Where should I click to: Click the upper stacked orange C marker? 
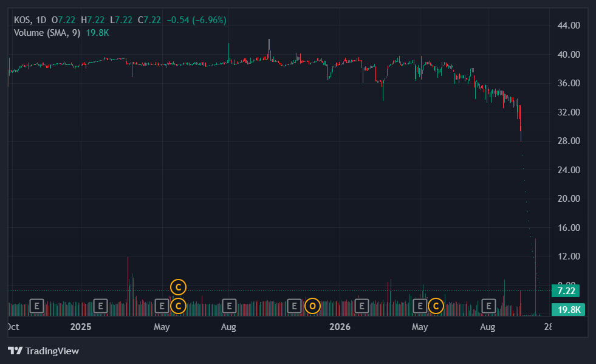(x=178, y=287)
